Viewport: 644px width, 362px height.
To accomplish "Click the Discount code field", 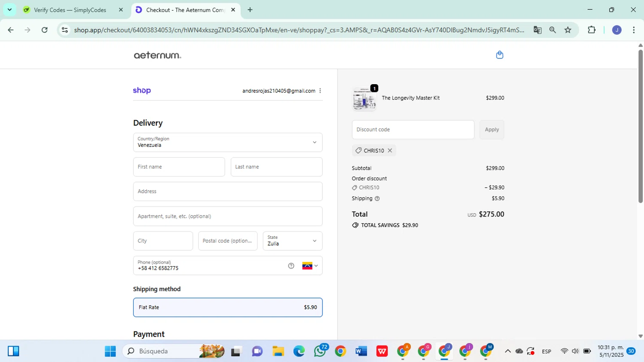I will (413, 130).
